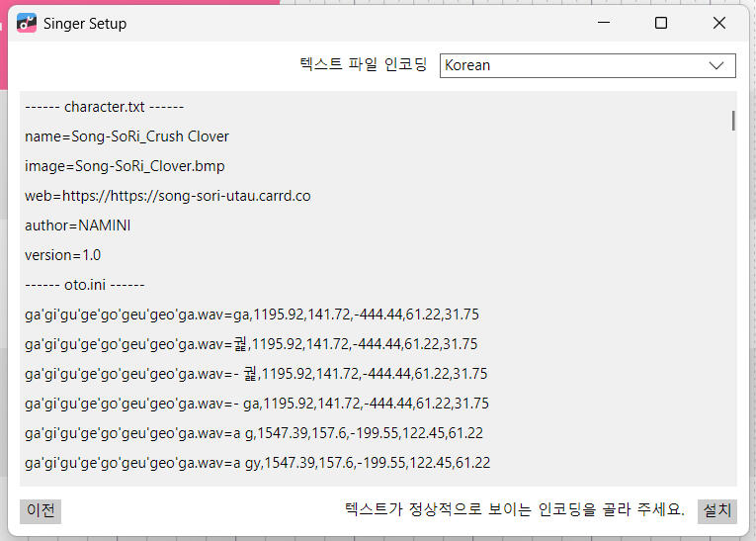Click the chevron arrow of the Korean combo box
The width and height of the screenshot is (756, 541).
pyautogui.click(x=717, y=65)
